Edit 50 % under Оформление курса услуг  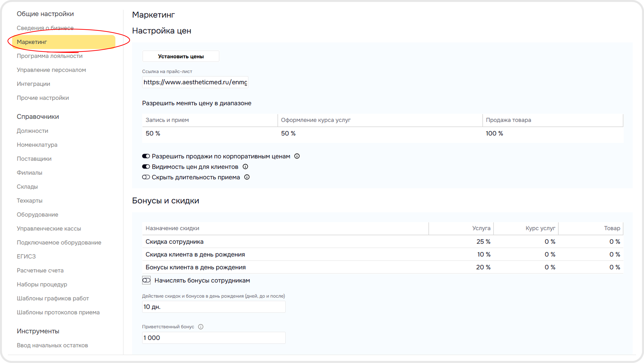click(x=288, y=133)
